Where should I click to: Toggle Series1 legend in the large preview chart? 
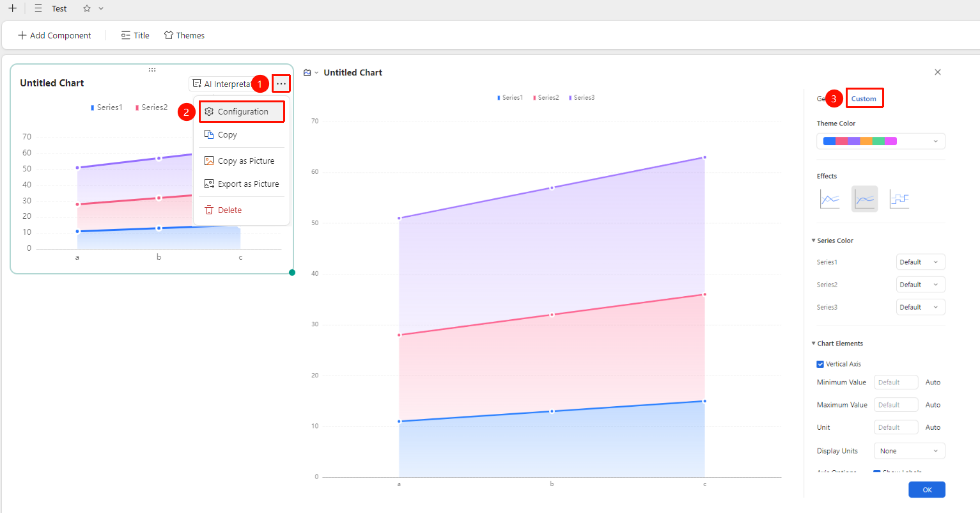click(510, 98)
